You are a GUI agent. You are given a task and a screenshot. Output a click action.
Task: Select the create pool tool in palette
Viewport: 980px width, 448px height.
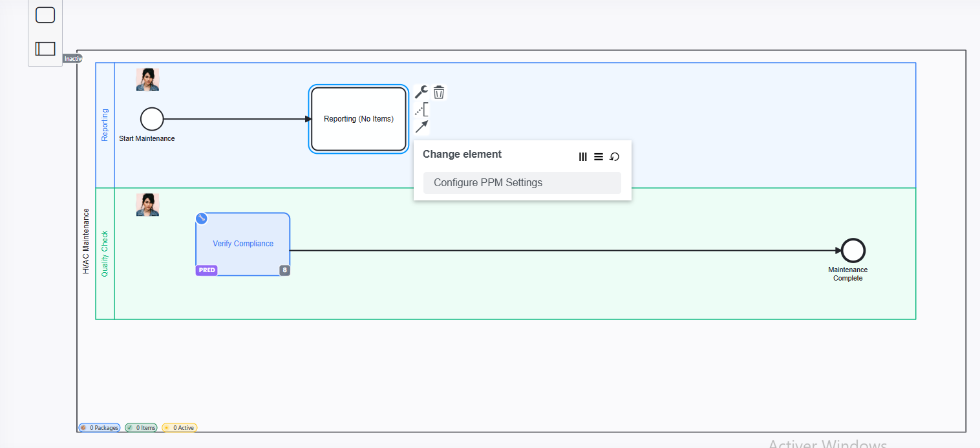[x=45, y=48]
